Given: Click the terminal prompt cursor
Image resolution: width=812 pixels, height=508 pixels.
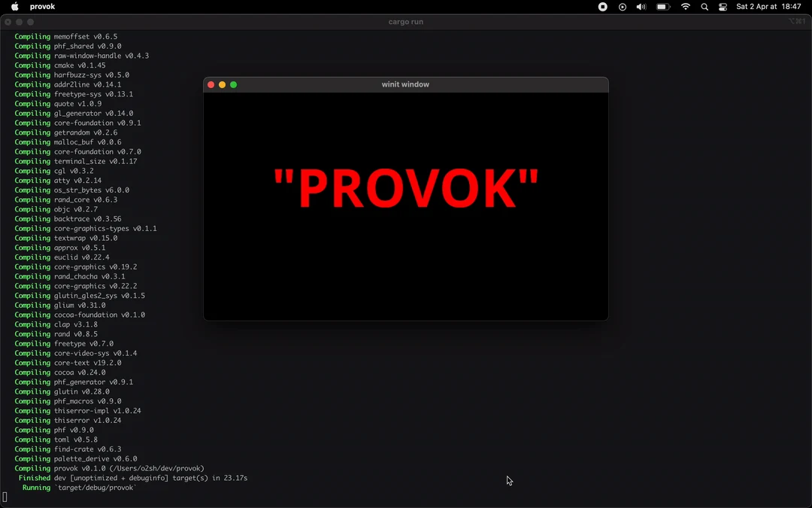Looking at the screenshot, I should coord(4,497).
